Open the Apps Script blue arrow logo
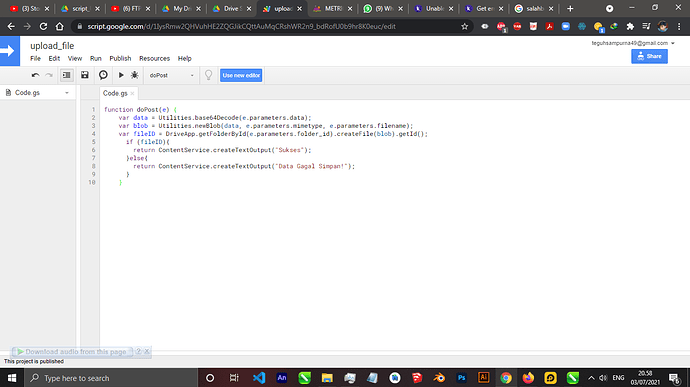This screenshot has height=387, width=690. (x=10, y=51)
